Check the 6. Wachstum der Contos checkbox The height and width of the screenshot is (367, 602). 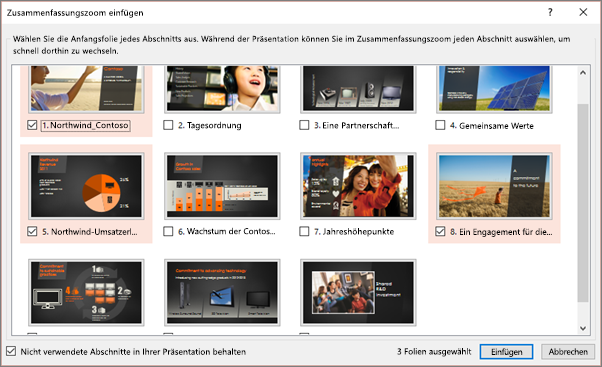pos(168,231)
